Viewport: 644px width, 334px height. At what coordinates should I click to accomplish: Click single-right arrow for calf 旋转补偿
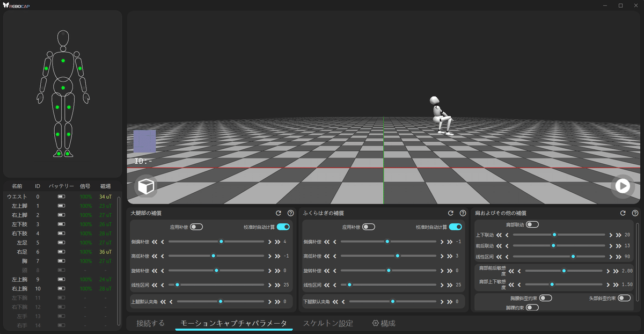click(x=442, y=270)
